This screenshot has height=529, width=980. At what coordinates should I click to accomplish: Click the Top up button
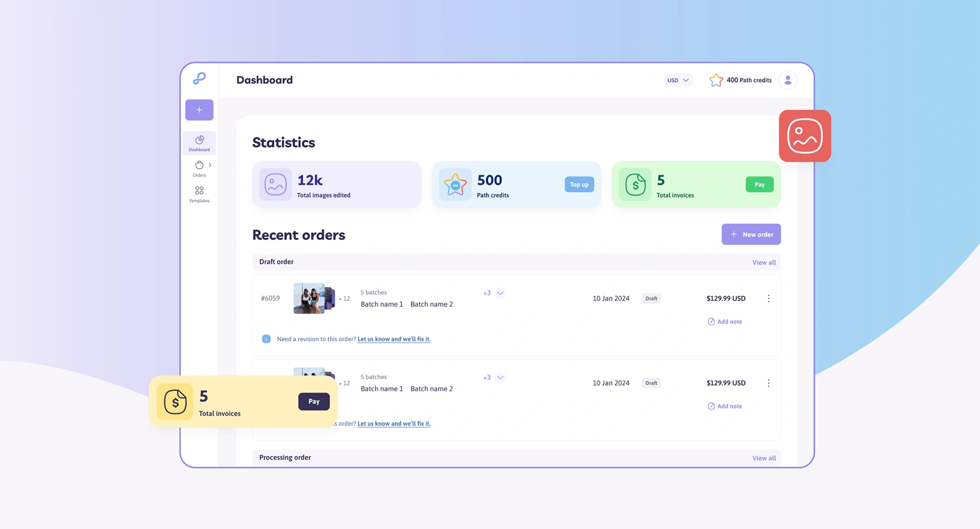coord(579,185)
